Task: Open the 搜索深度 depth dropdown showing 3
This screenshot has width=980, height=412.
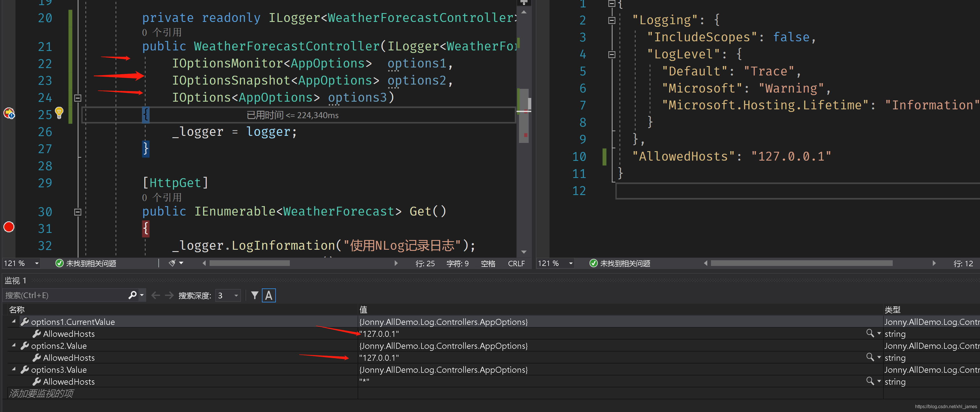Action: [x=228, y=296]
